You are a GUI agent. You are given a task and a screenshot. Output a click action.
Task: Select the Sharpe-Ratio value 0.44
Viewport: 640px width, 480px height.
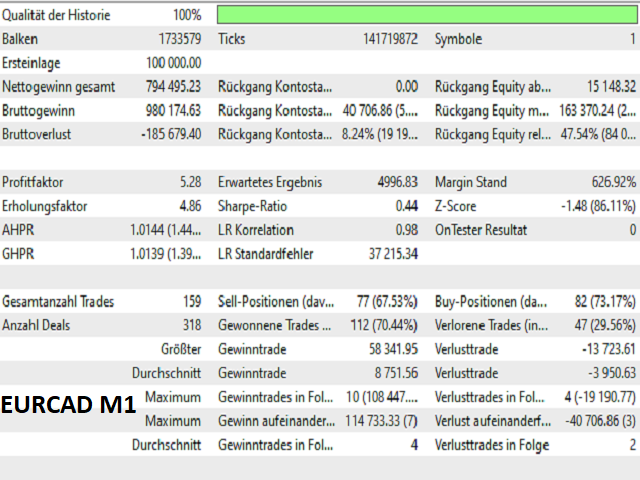tap(405, 207)
